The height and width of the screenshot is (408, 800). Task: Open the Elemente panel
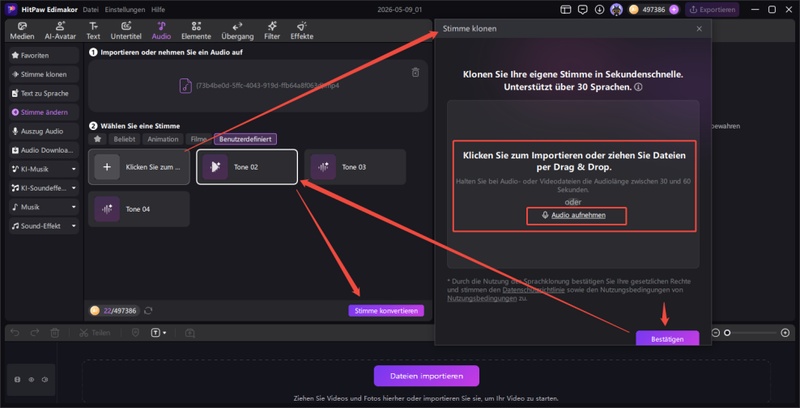(x=196, y=31)
